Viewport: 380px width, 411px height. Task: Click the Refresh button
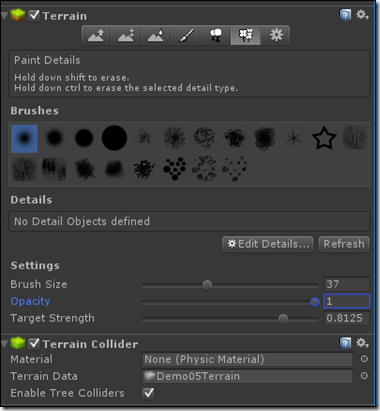click(344, 244)
